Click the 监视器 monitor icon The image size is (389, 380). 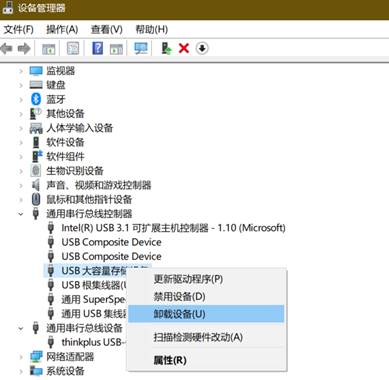pos(36,71)
